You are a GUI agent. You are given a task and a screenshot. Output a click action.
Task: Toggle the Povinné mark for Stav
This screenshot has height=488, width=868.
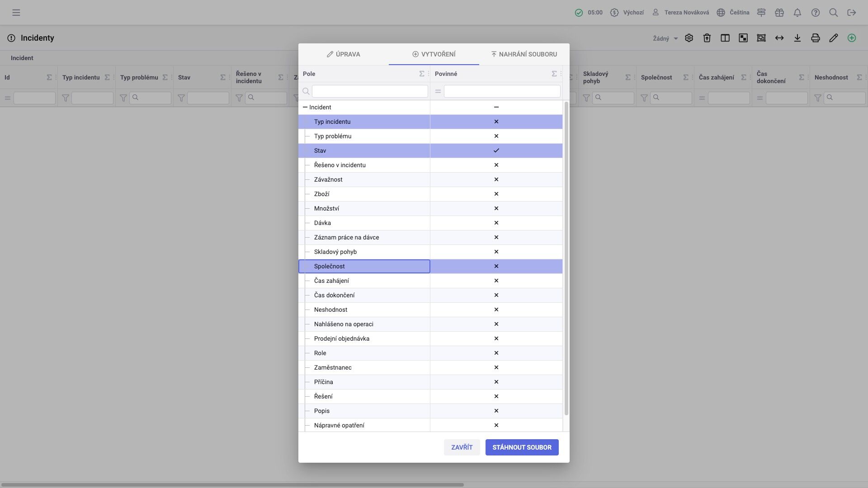496,150
